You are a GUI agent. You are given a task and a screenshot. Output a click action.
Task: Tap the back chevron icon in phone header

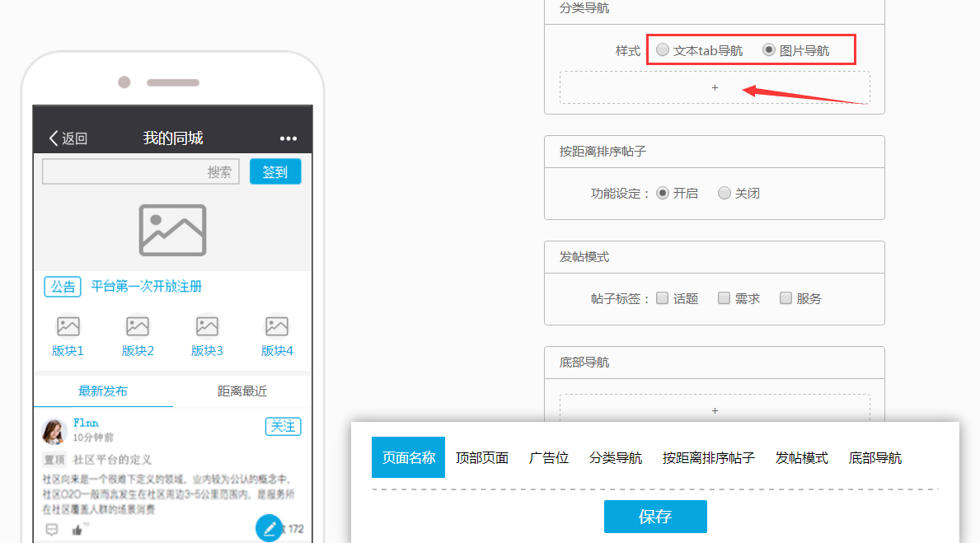click(54, 138)
